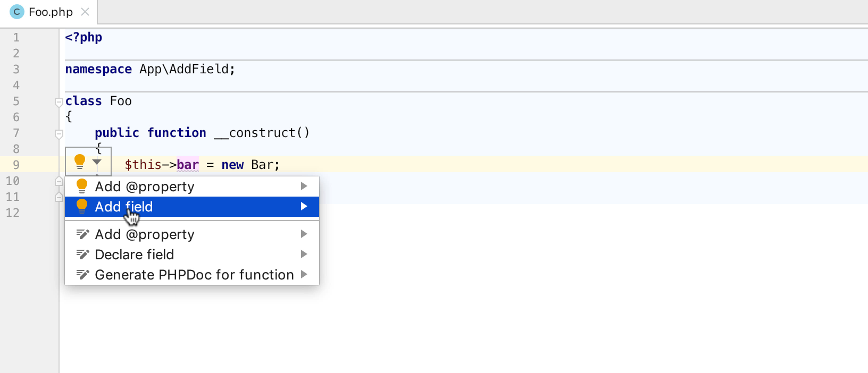The image size is (868, 373).
Task: Click the underlined bar property on line 9
Action: pyautogui.click(x=188, y=165)
